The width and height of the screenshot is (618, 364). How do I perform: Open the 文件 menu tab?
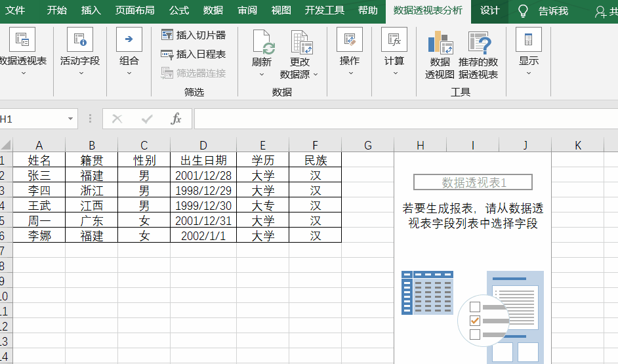(x=15, y=10)
